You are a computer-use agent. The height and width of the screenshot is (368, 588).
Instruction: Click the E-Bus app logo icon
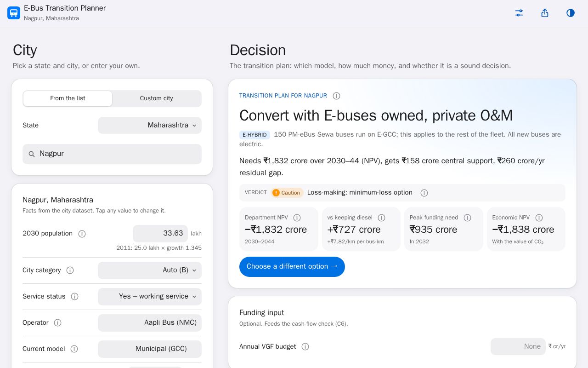14,13
